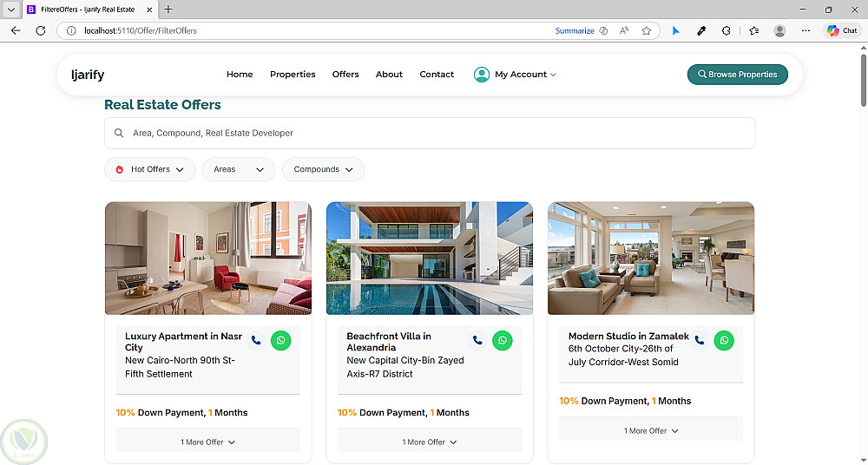868x465 pixels.
Task: Open Luxury Apartment in Nasr City photo
Action: click(208, 258)
